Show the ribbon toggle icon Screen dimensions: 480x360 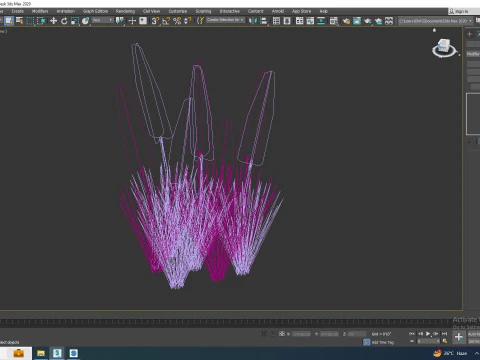[299, 21]
